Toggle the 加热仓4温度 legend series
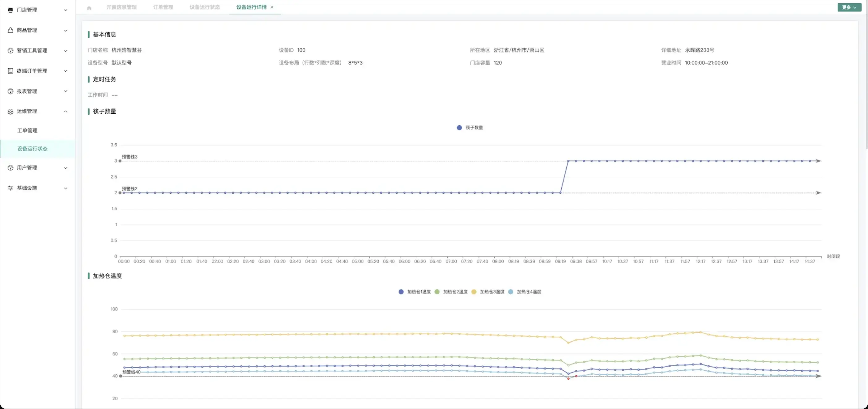Viewport: 868px width, 409px height. (x=524, y=292)
